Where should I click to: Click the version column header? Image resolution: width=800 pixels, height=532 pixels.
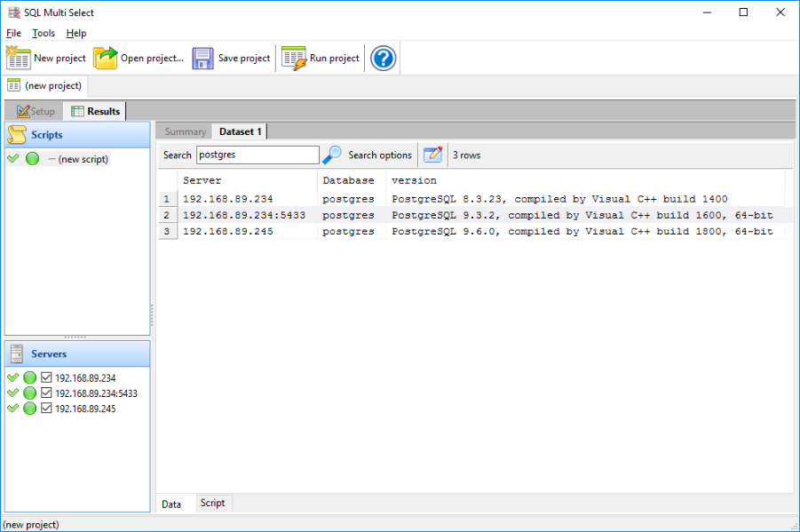(x=414, y=180)
